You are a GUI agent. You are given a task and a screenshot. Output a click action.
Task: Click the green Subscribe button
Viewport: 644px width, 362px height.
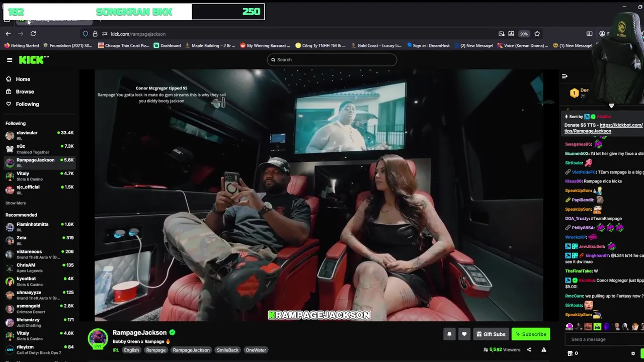531,334
